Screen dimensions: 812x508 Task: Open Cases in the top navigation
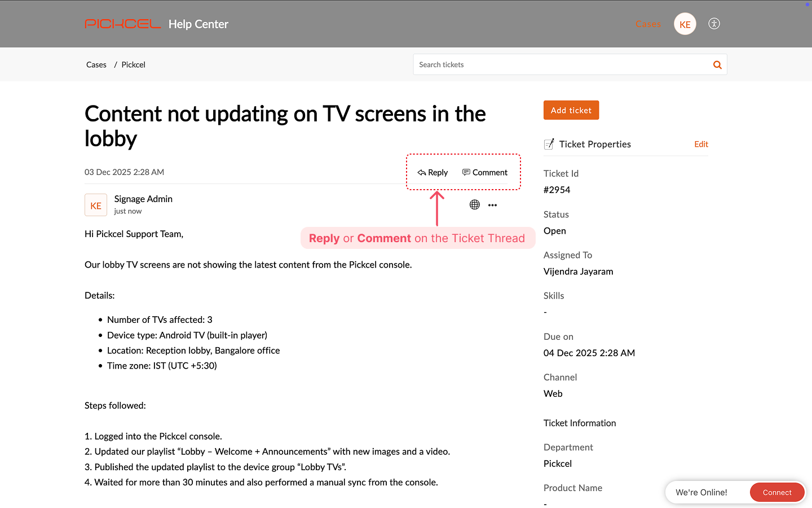click(648, 24)
